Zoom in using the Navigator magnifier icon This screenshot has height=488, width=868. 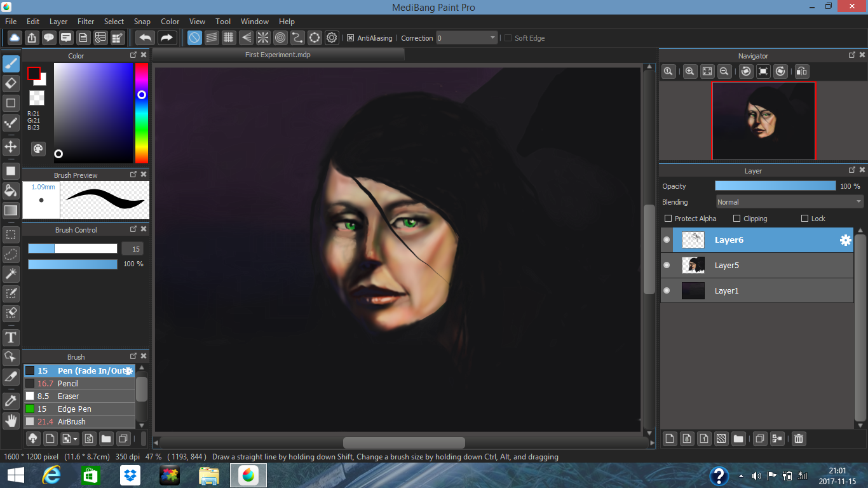[x=689, y=71]
